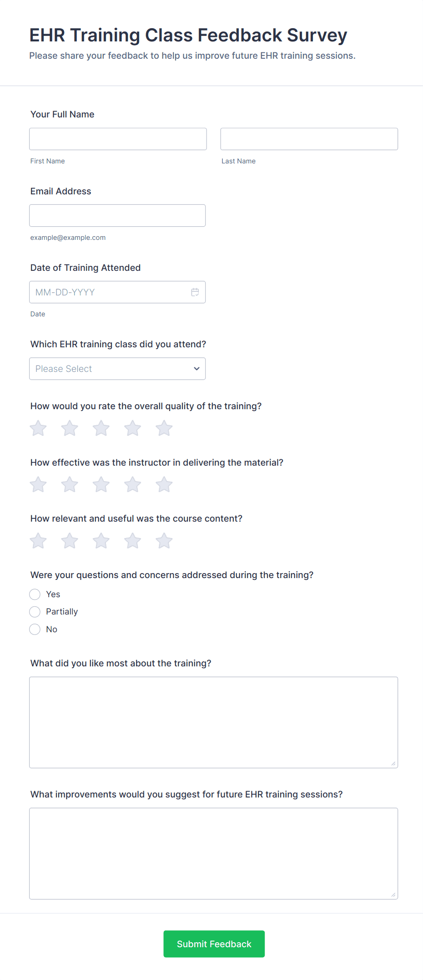The height and width of the screenshot is (980, 423).
Task: Select fourth star for instructor effectiveness
Action: (x=133, y=485)
